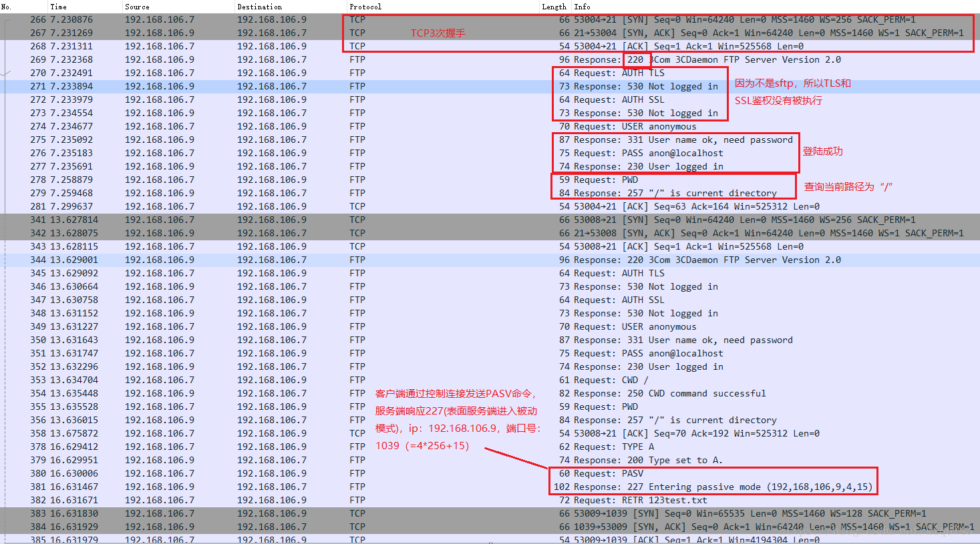Click FTP protocol cell of packet 380
Image resolution: width=980 pixels, height=544 pixels.
357,473
